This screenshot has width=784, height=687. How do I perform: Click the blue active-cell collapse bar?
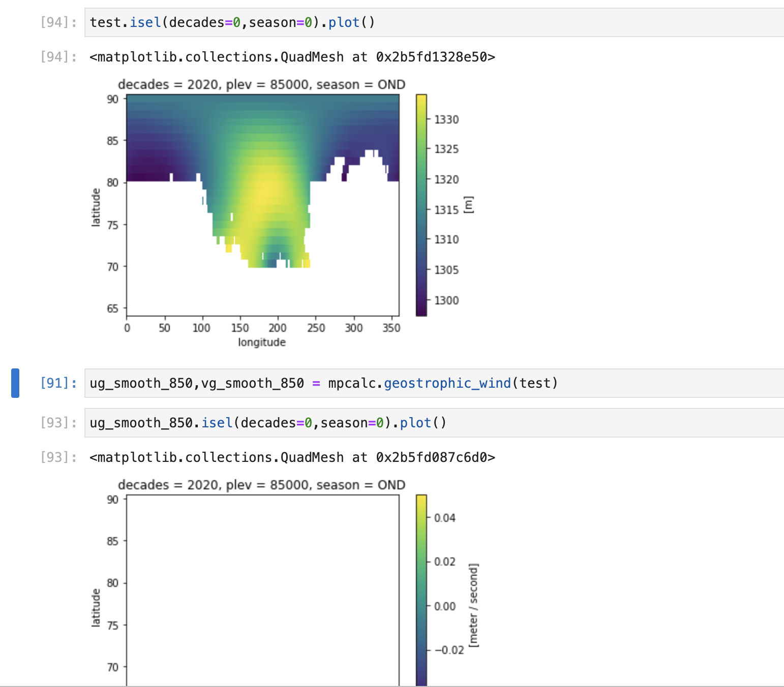point(15,383)
